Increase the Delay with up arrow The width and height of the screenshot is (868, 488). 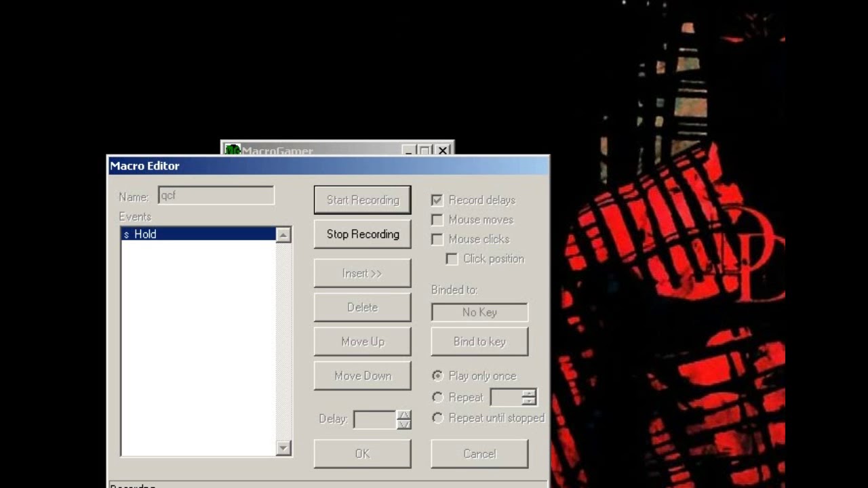(403, 415)
